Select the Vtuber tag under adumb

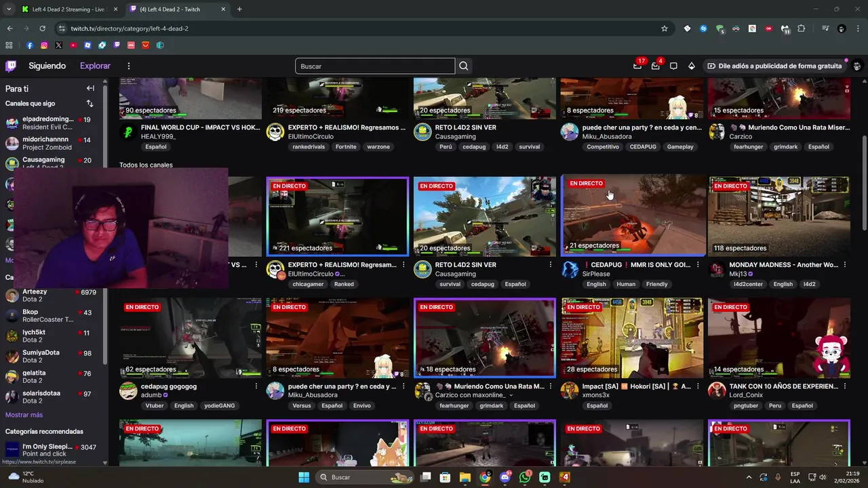(154, 405)
